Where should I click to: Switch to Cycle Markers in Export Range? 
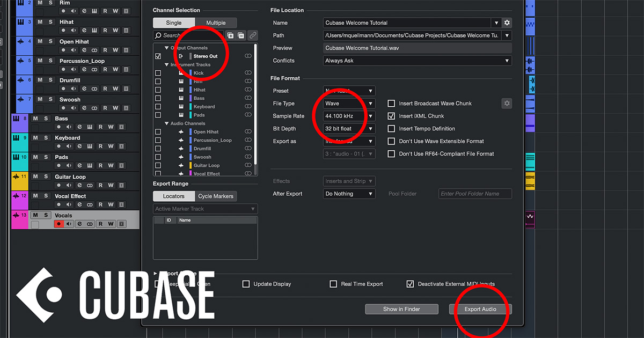click(216, 196)
